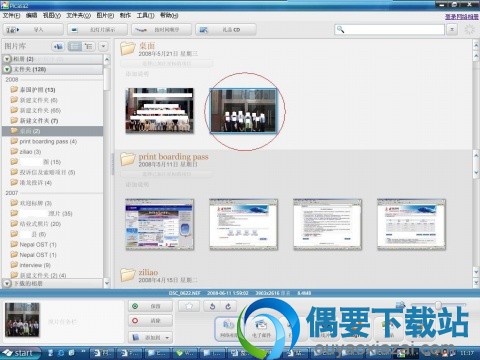
Task: Open the Tools menu
Action: [145, 15]
